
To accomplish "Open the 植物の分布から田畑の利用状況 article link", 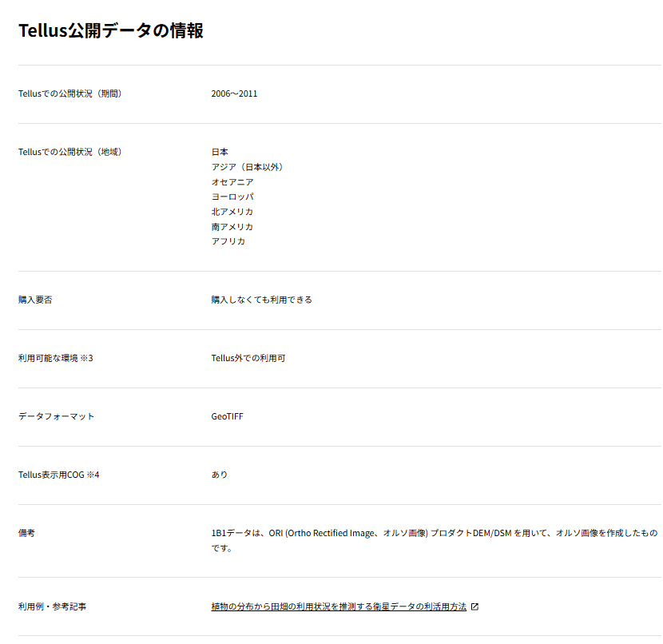I will (339, 607).
